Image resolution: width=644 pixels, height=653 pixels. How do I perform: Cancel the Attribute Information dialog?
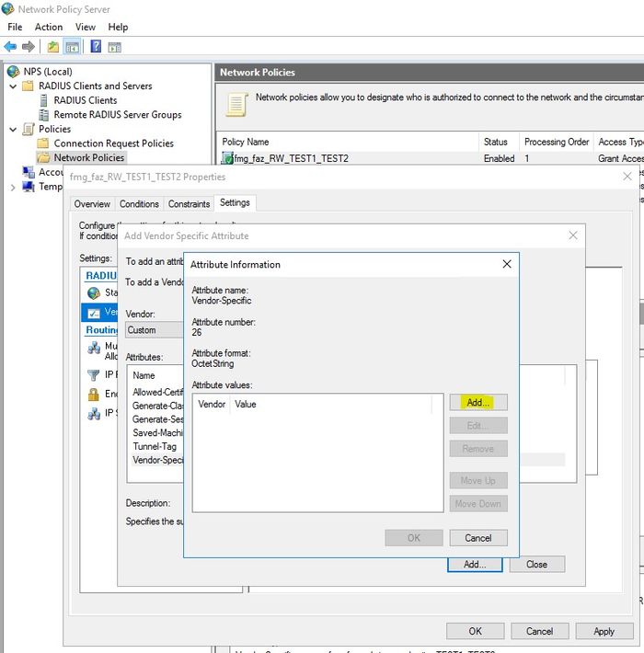coord(477,538)
